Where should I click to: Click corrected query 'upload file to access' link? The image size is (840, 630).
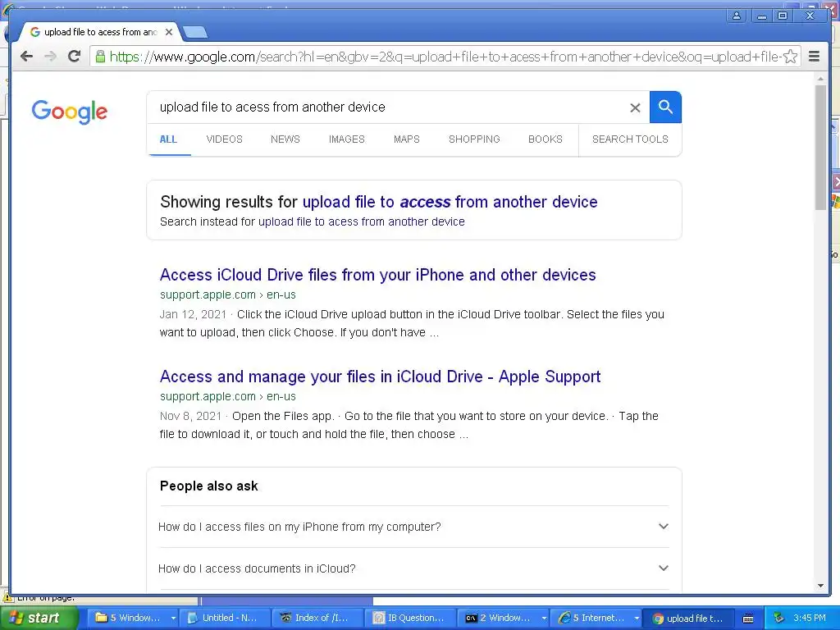click(x=450, y=202)
